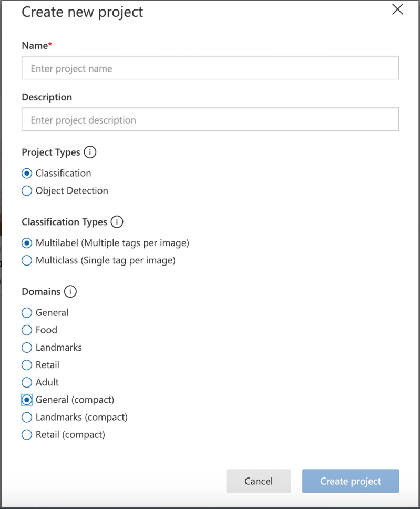Select the Food domain

point(27,330)
